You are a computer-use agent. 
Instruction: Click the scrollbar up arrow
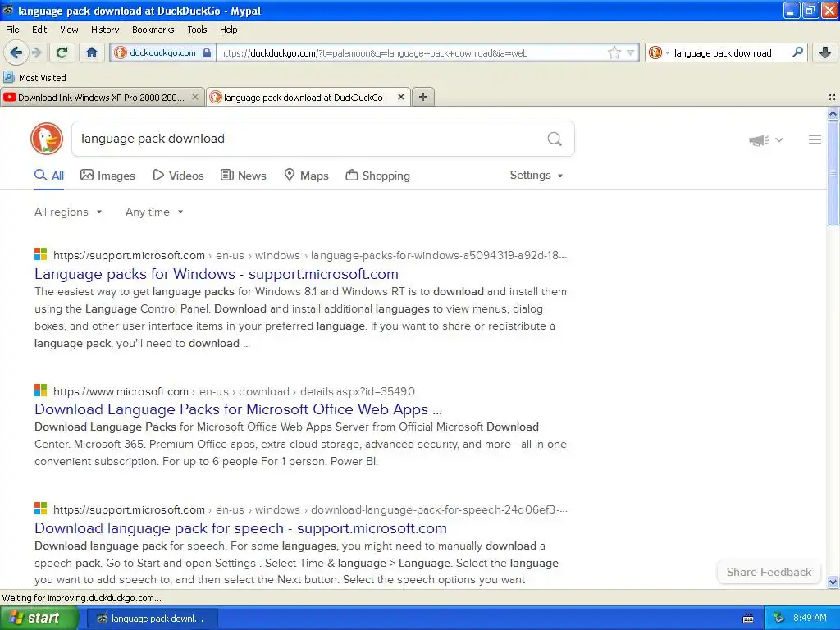(833, 113)
